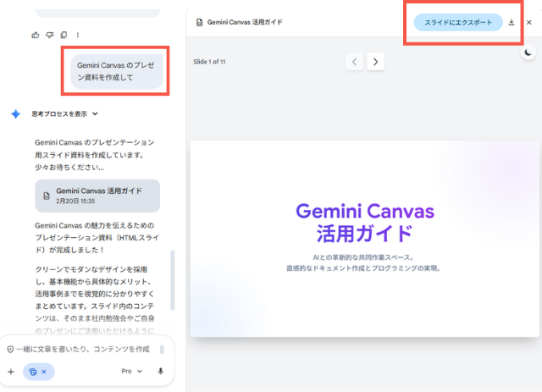Click the 思考プロセスを表示 label
The width and height of the screenshot is (542, 392).
[x=59, y=113]
